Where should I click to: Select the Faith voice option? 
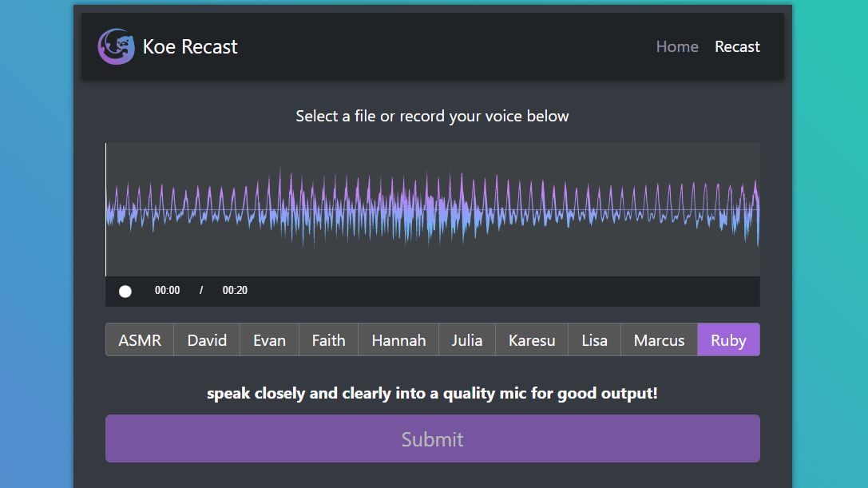coord(328,339)
